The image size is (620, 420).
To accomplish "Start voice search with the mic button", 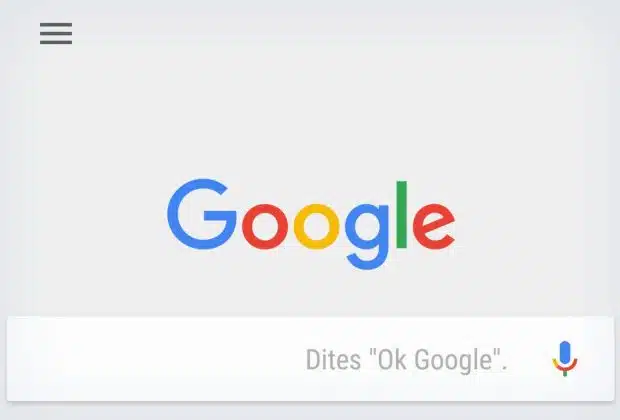I will [565, 358].
